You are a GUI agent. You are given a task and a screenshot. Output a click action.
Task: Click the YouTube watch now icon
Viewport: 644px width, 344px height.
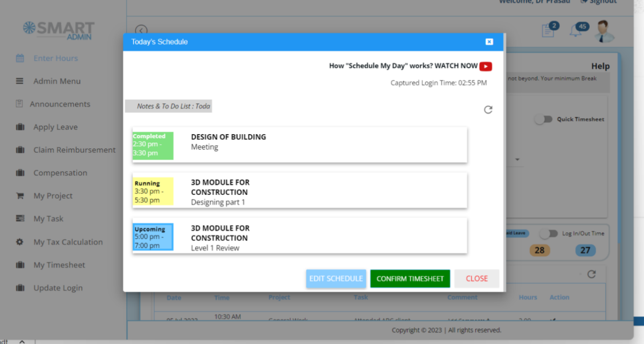[486, 66]
